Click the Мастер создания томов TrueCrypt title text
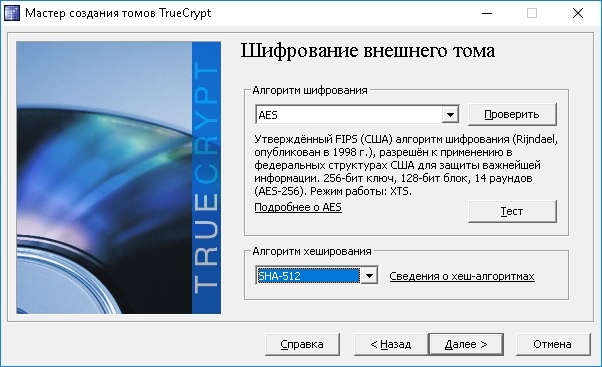The width and height of the screenshot is (602, 367). (x=118, y=13)
